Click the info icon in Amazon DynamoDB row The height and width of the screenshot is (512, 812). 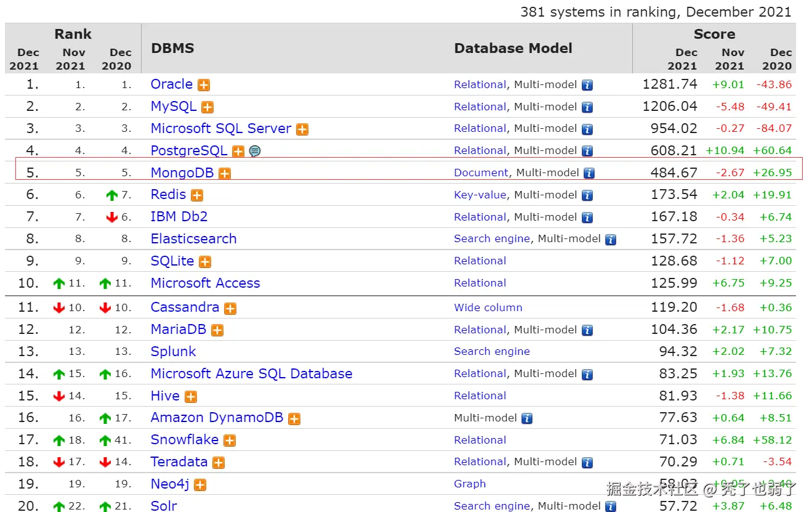[x=527, y=418]
